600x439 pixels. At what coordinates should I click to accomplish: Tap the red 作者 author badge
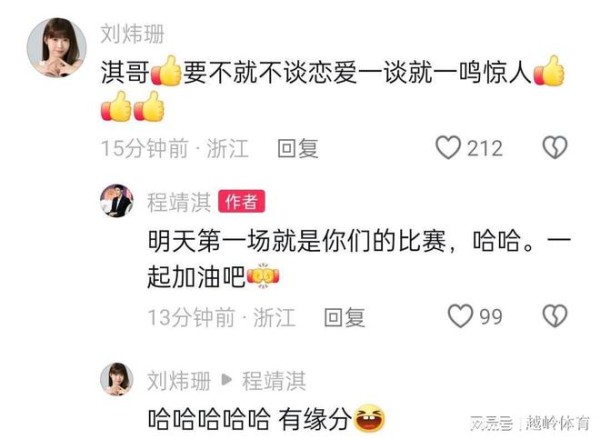pos(241,201)
